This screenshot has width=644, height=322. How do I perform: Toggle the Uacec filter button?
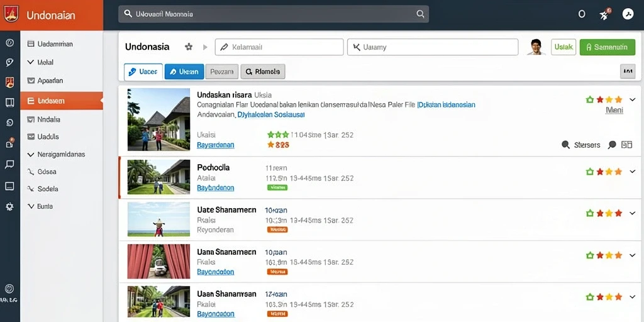[x=143, y=72]
